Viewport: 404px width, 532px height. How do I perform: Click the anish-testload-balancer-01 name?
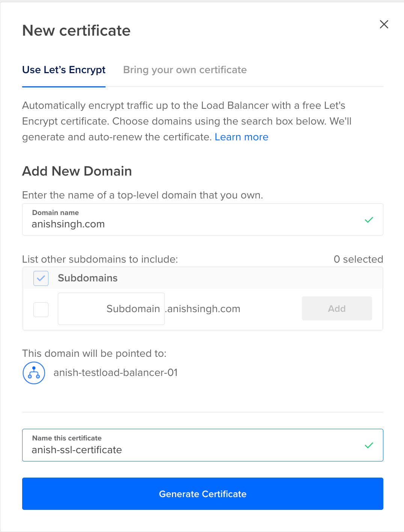click(x=116, y=373)
